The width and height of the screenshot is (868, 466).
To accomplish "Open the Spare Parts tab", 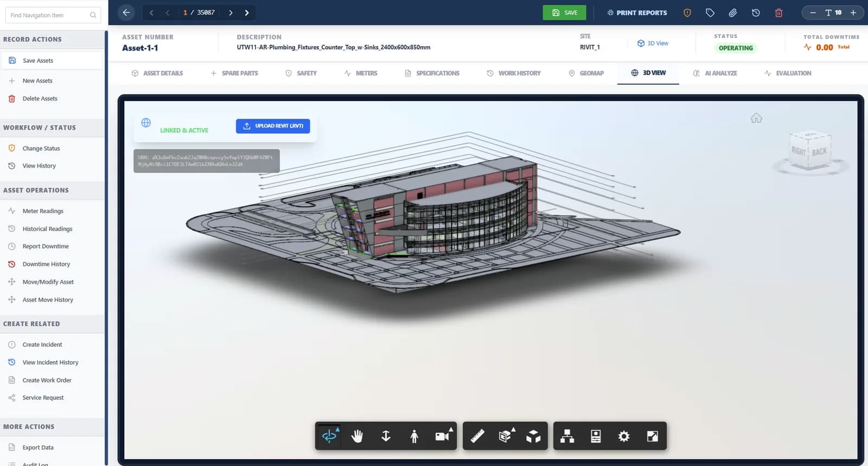I will pyautogui.click(x=234, y=73).
